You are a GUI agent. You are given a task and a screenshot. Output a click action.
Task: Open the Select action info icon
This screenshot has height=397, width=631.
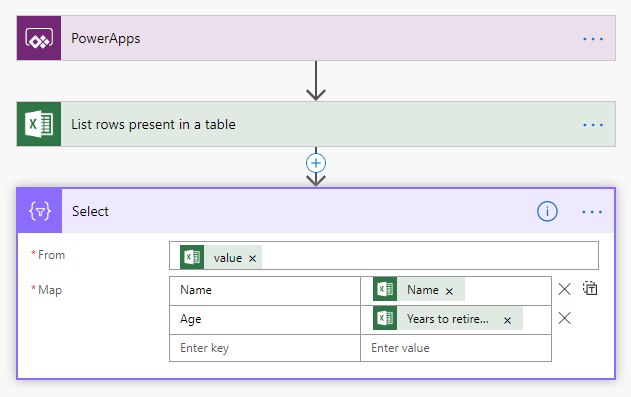coord(547,211)
